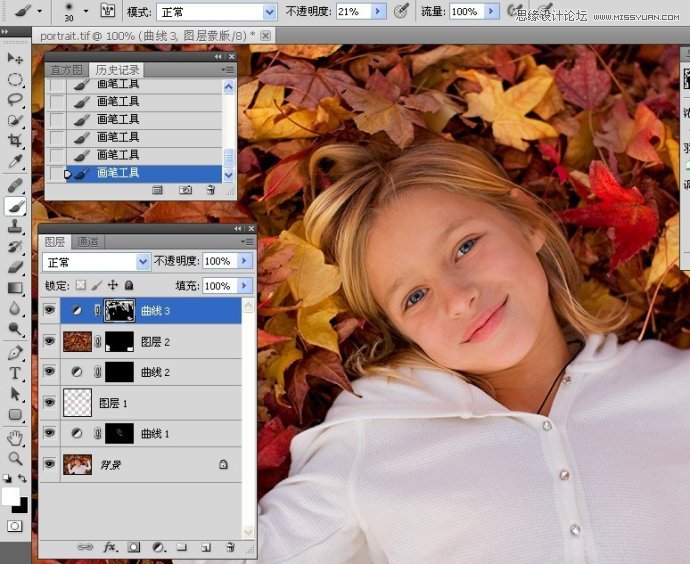Click the delete layer trash icon

230,547
